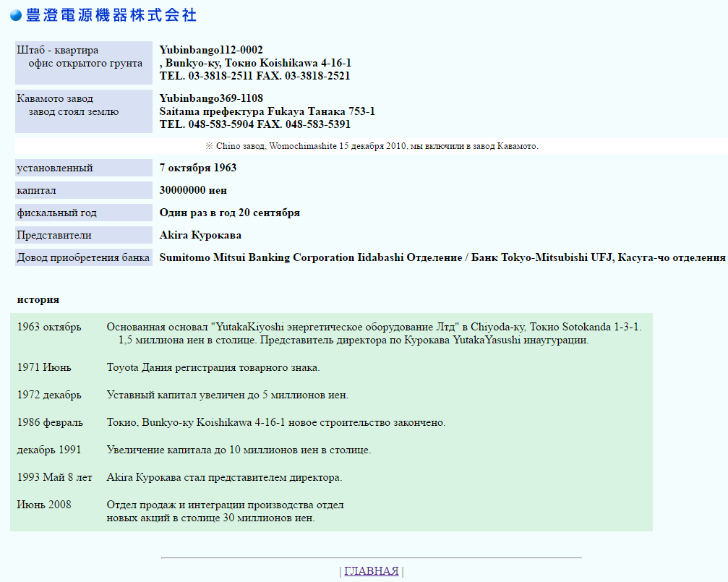The width and height of the screenshot is (728, 582).
Task: Select the 'Штаб - квартира' label cell
Action: (x=84, y=63)
